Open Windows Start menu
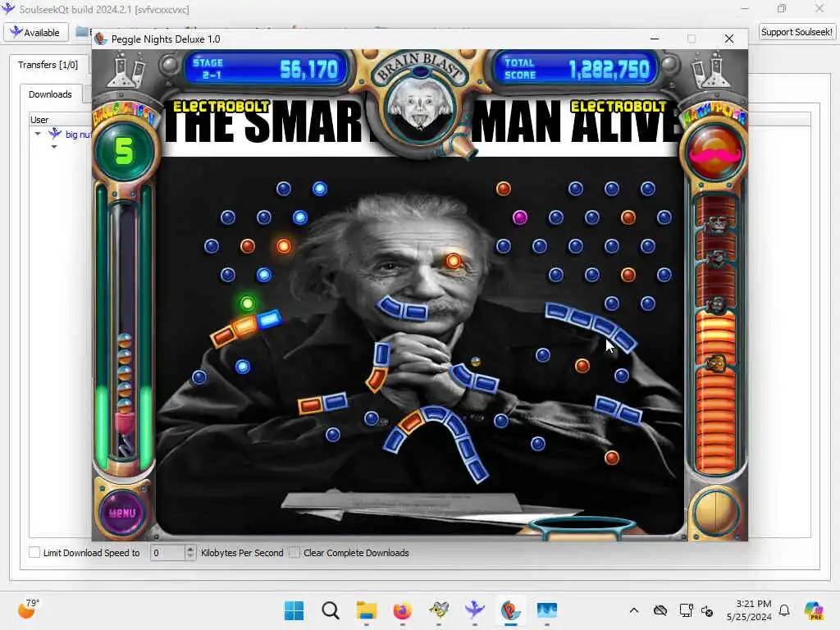840x630 pixels. (x=294, y=610)
